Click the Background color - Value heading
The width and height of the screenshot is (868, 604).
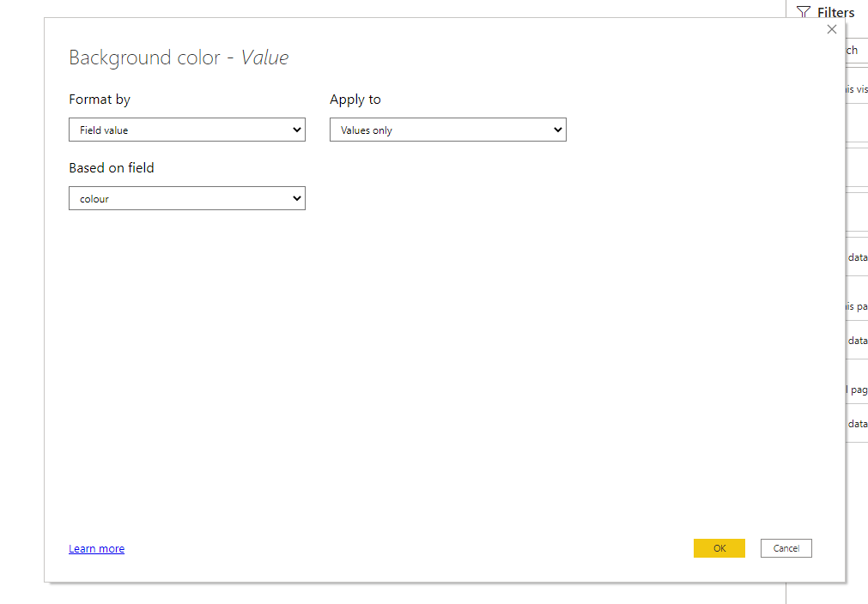[179, 57]
